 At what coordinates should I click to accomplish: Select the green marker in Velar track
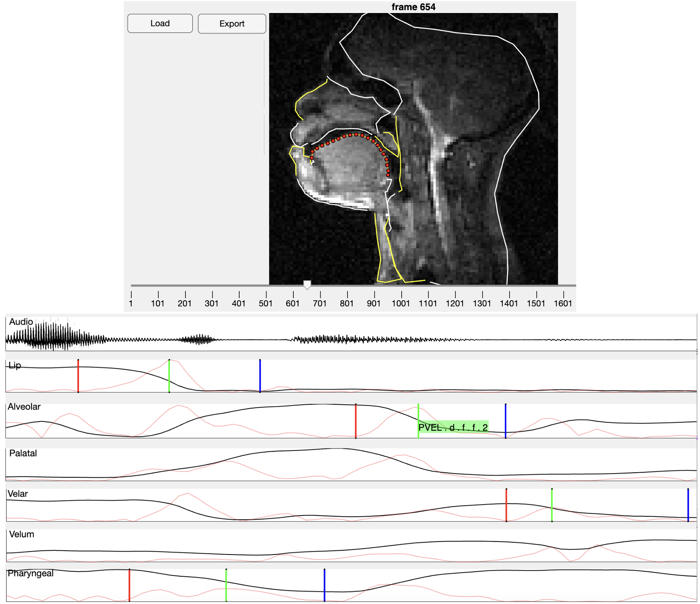point(552,505)
